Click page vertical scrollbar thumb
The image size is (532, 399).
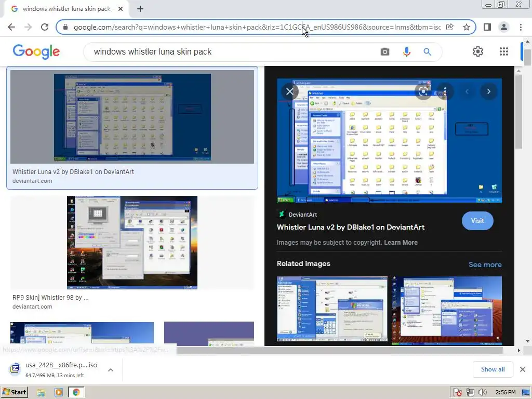tap(527, 56)
